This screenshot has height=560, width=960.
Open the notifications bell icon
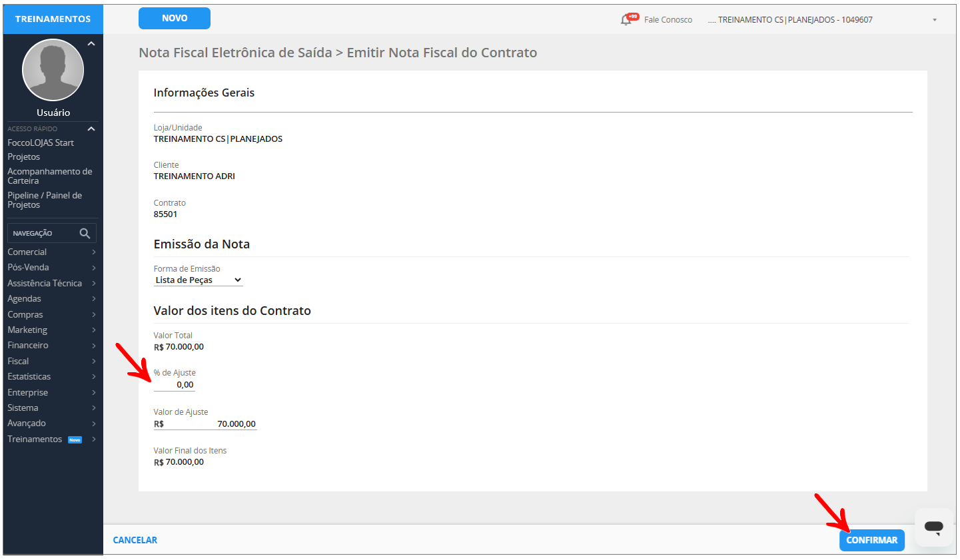[x=626, y=20]
